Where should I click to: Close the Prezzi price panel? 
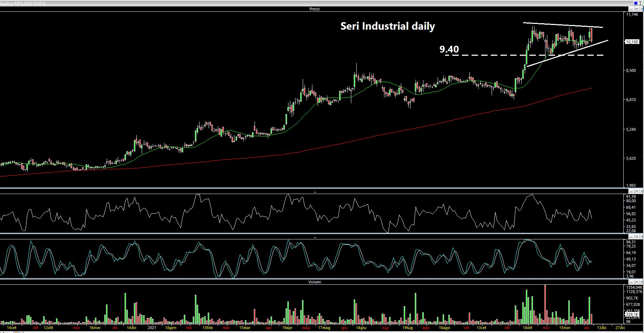641,9
